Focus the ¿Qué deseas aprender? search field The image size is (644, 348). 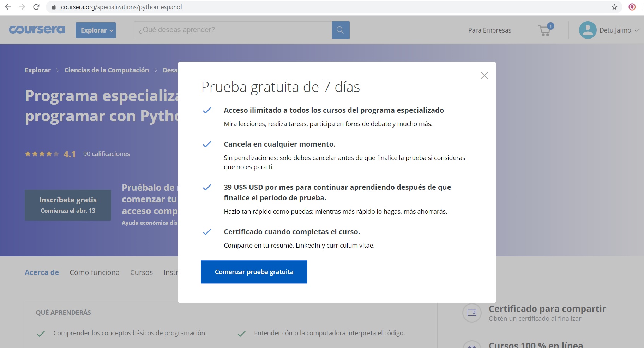point(233,30)
